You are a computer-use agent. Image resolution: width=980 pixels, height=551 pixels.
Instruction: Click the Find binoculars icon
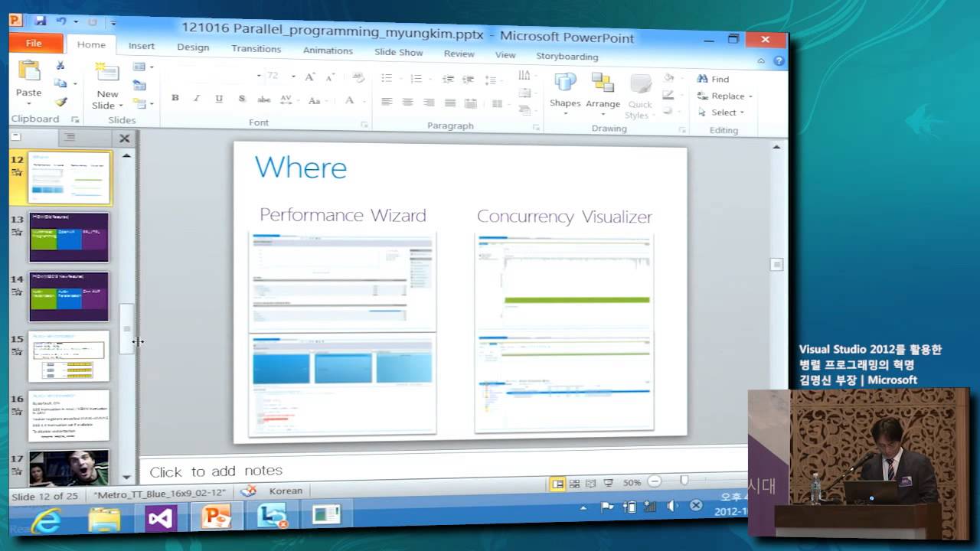pyautogui.click(x=702, y=79)
